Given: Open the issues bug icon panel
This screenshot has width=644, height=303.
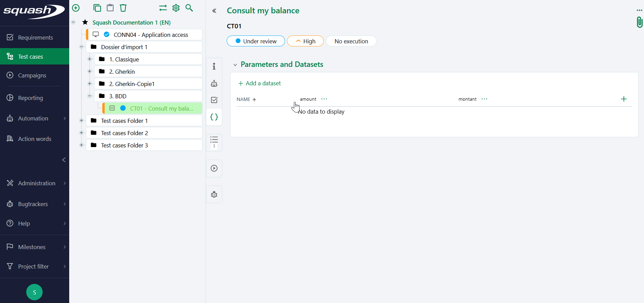Looking at the screenshot, I should pyautogui.click(x=214, y=194).
